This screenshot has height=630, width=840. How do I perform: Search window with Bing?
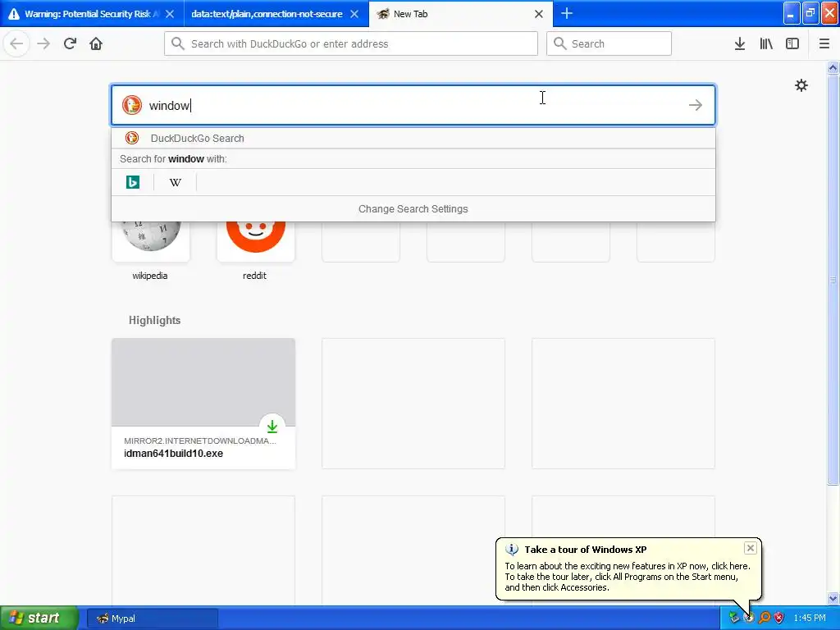[132, 182]
